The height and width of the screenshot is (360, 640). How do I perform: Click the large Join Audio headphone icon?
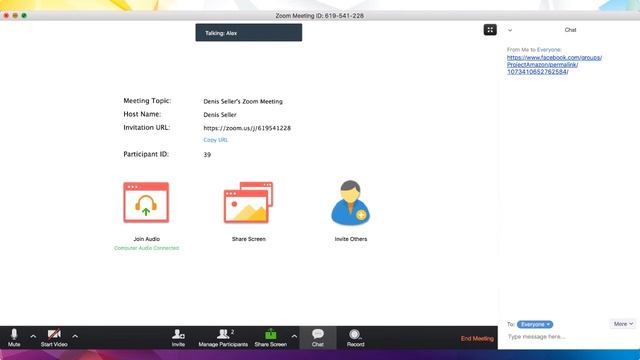coord(146,202)
